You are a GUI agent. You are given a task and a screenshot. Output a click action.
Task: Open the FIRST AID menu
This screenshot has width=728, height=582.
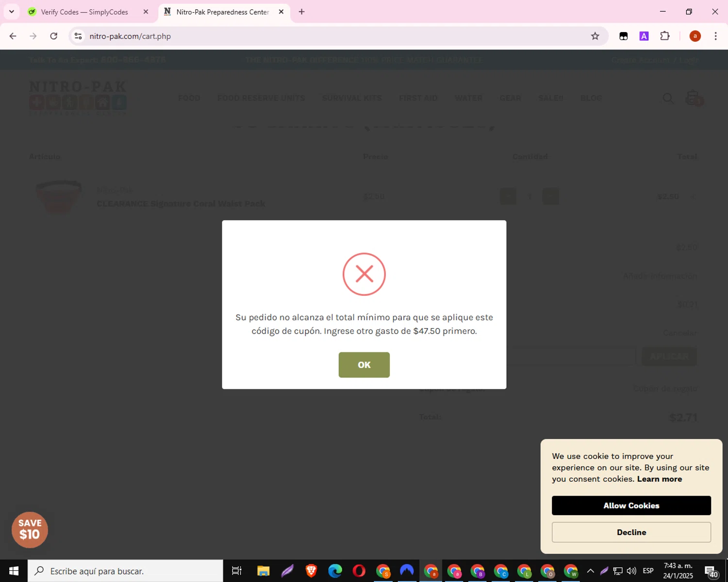418,98
